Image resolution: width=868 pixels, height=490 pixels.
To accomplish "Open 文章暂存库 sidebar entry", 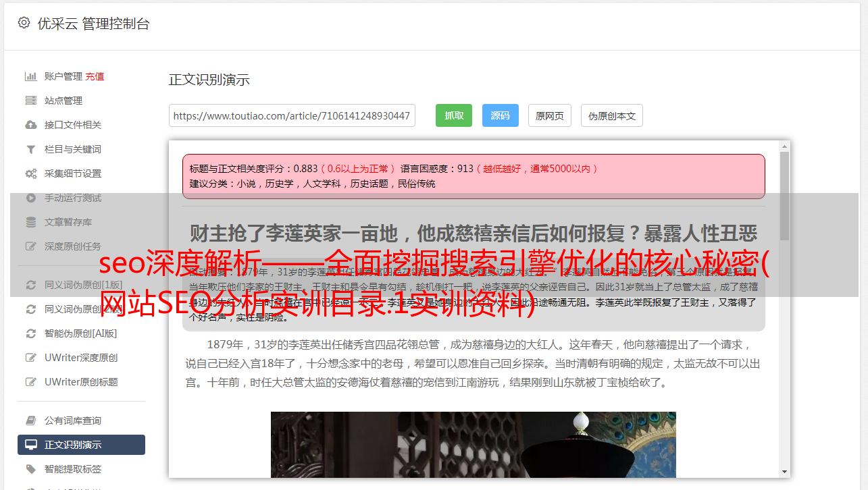I will [x=68, y=222].
